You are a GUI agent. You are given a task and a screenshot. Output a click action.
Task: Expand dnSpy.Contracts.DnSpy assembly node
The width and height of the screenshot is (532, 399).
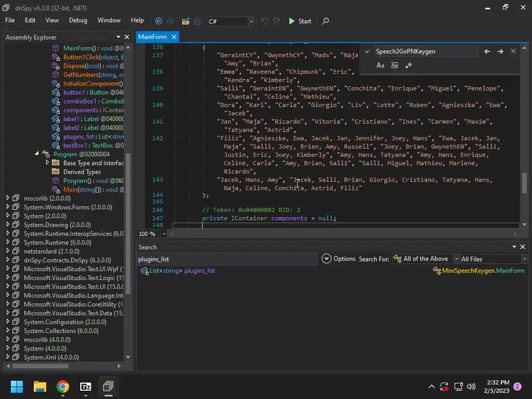pyautogui.click(x=8, y=260)
